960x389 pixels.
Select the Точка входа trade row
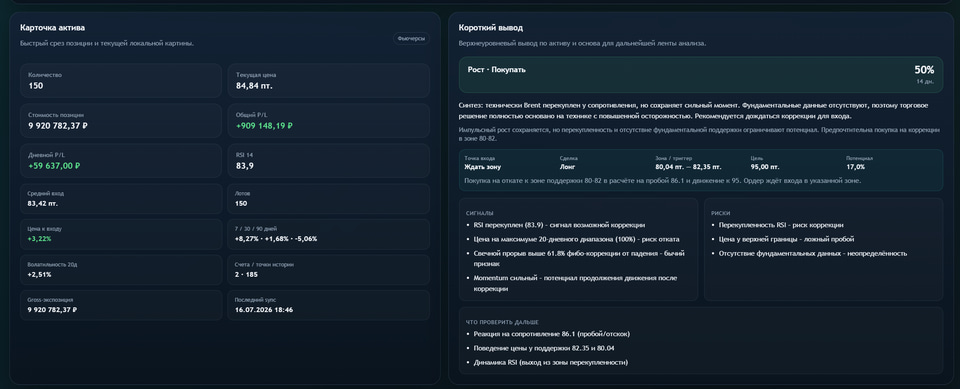click(x=701, y=170)
